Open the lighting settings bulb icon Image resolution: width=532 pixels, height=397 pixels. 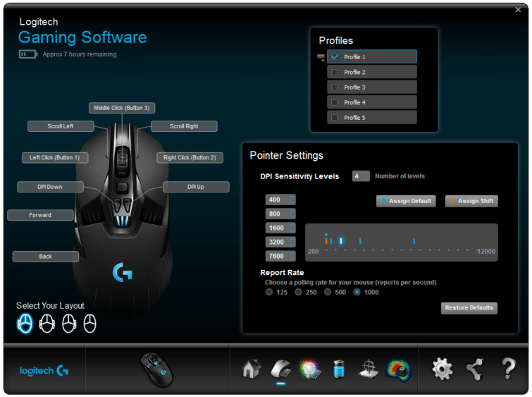(x=309, y=369)
